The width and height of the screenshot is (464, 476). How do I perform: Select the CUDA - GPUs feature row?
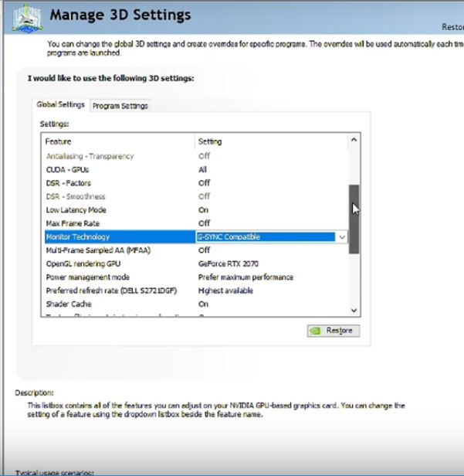pos(196,170)
